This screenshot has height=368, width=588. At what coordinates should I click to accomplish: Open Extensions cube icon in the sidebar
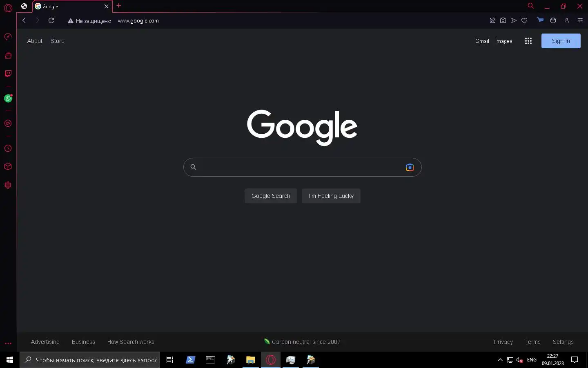[x=8, y=166]
